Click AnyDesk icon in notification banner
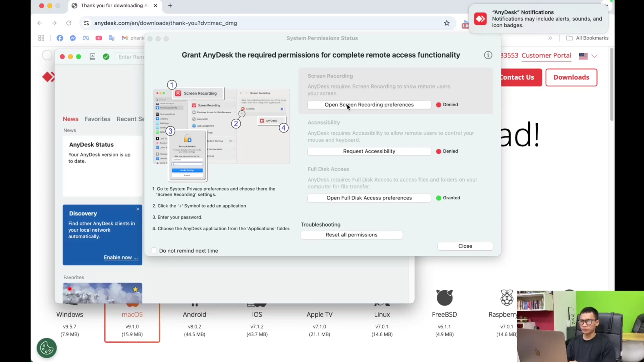This screenshot has height=362, width=644. 480,19
